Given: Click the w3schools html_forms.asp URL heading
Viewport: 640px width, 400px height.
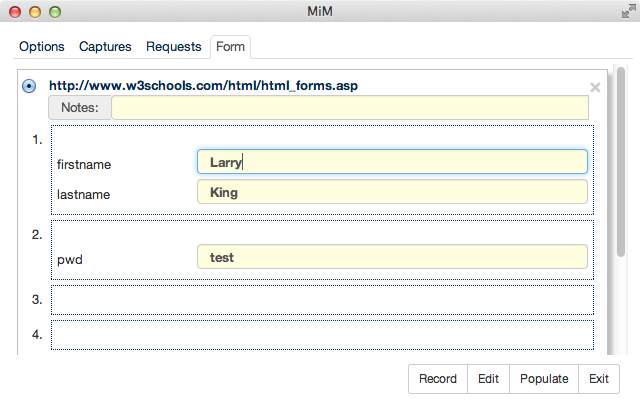Looking at the screenshot, I should [x=203, y=86].
